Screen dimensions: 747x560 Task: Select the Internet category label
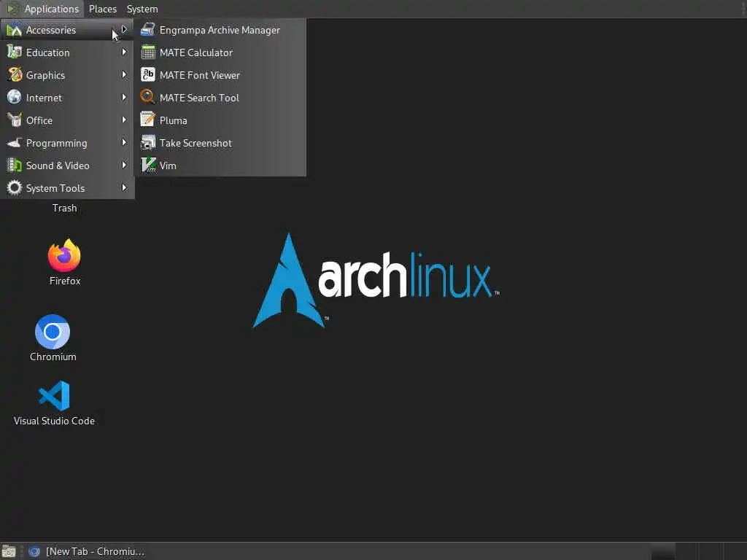pyautogui.click(x=44, y=98)
